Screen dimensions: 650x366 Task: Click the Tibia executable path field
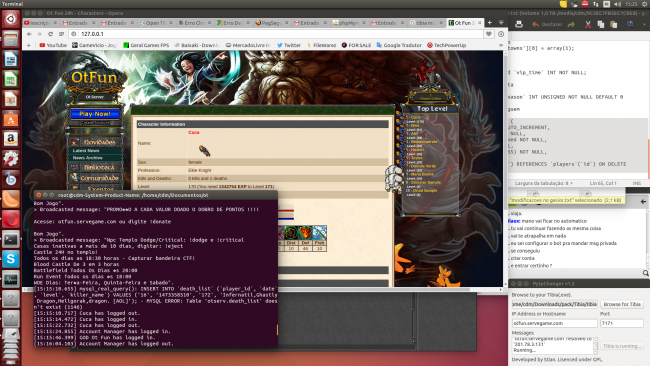[x=554, y=304]
